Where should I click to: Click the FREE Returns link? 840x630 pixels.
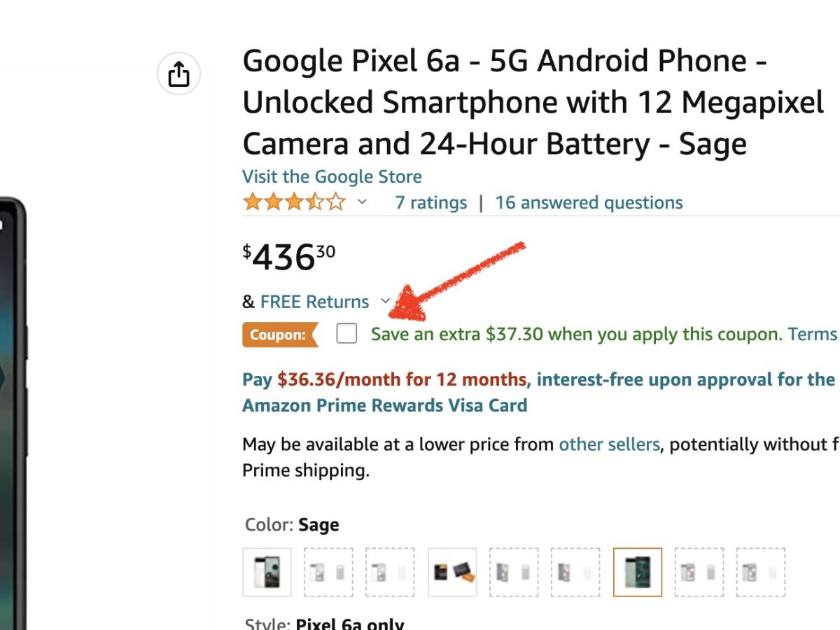click(x=314, y=302)
